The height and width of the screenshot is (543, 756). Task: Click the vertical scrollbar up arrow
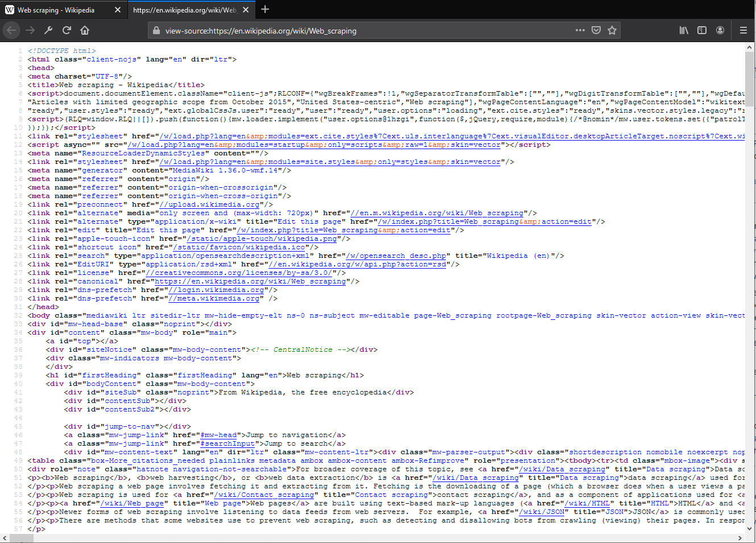point(749,47)
